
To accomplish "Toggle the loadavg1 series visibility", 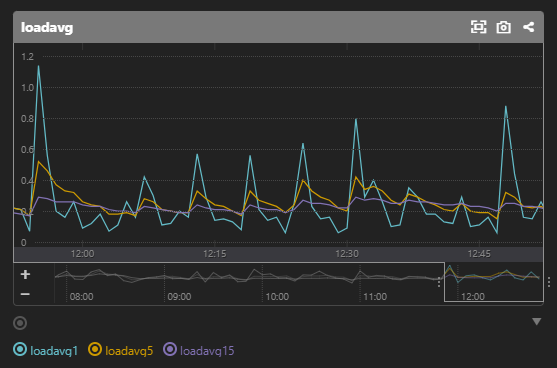I will [45, 350].
